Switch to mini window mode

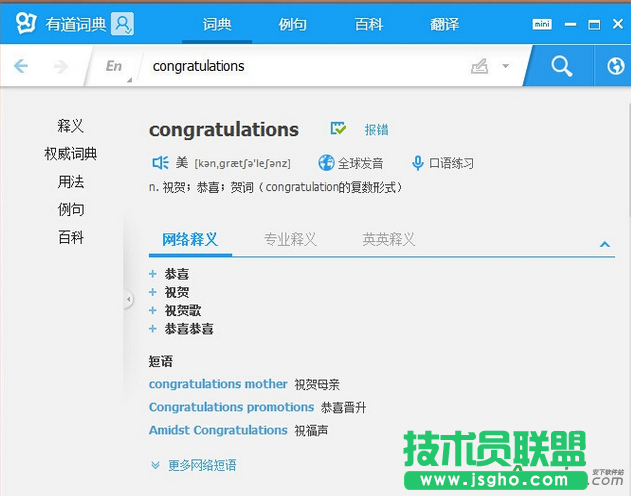[x=542, y=24]
